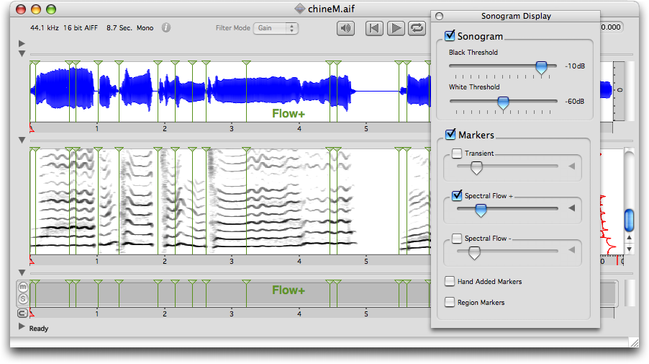This screenshot has height=364, width=649.
Task: Enable the Transient markers checkbox
Action: pos(457,153)
